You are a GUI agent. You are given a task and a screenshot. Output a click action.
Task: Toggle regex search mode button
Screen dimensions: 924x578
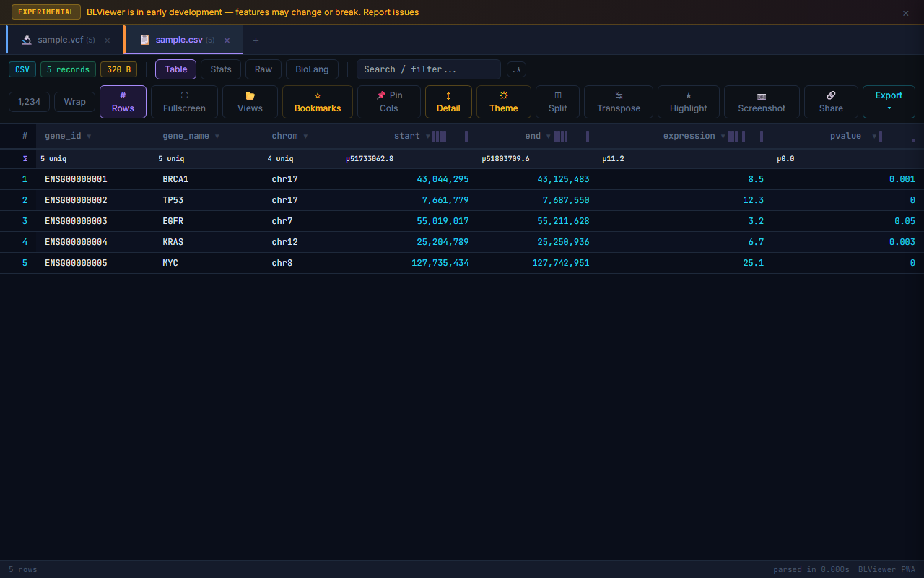pyautogui.click(x=516, y=69)
